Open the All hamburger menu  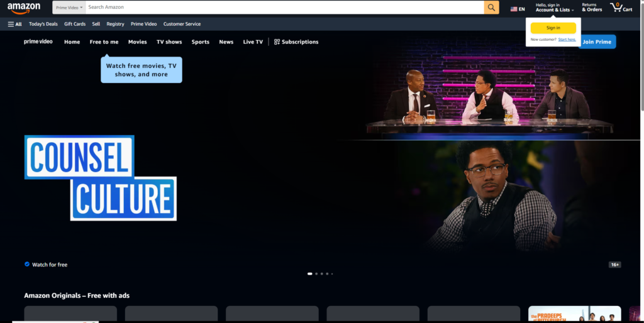point(15,25)
